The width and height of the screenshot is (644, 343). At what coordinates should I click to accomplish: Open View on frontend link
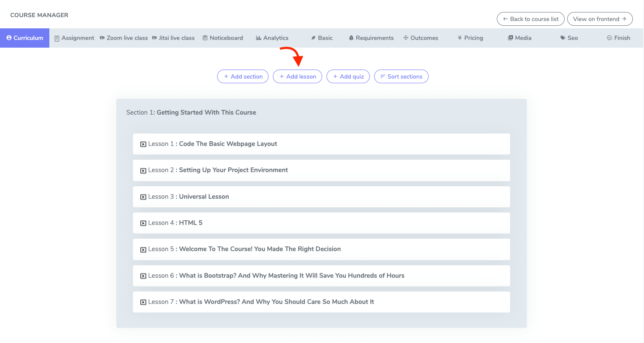pyautogui.click(x=600, y=19)
